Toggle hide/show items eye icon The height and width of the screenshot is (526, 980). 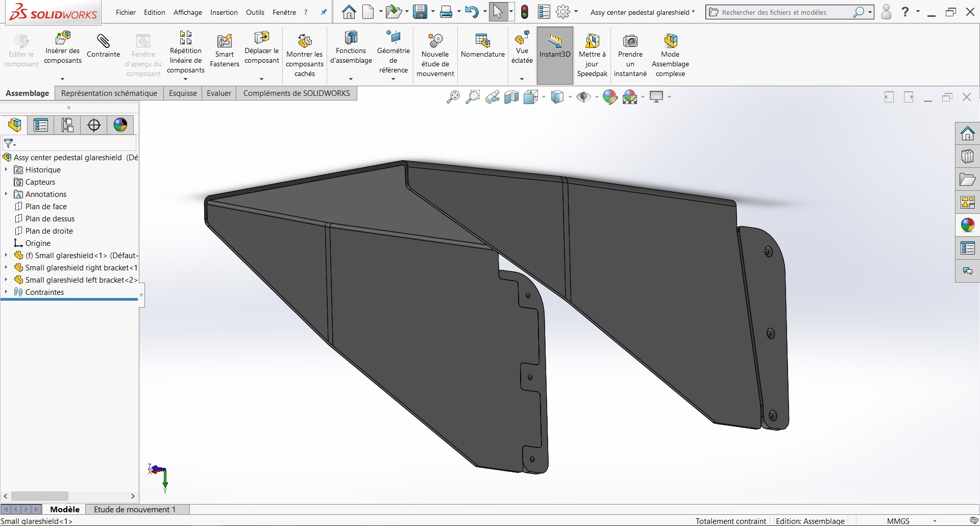click(583, 97)
